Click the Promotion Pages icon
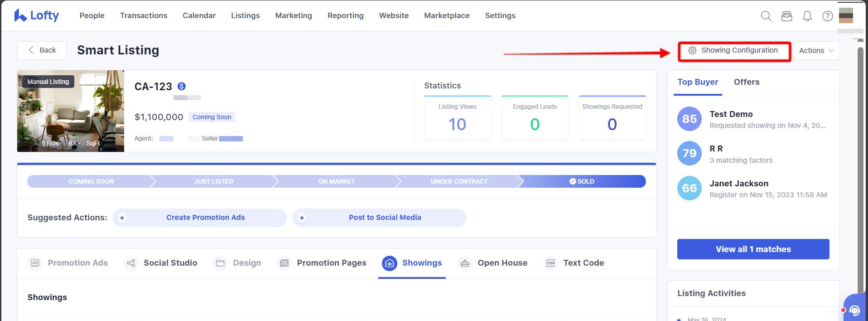This screenshot has height=321, width=868. pyautogui.click(x=284, y=263)
